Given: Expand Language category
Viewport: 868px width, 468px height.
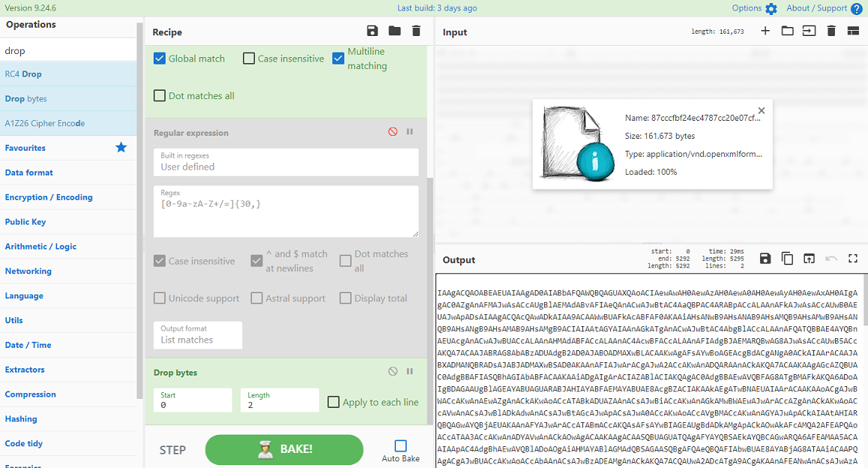Looking at the screenshot, I should (68, 295).
